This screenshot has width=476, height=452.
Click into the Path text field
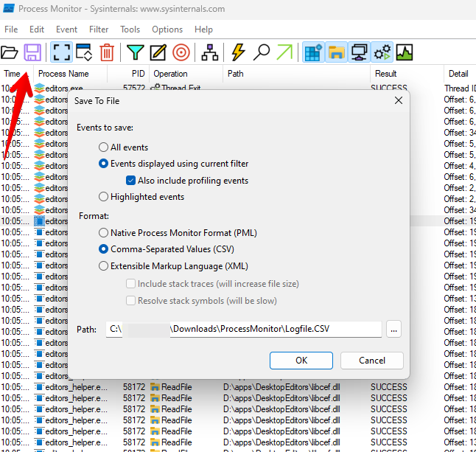point(244,330)
